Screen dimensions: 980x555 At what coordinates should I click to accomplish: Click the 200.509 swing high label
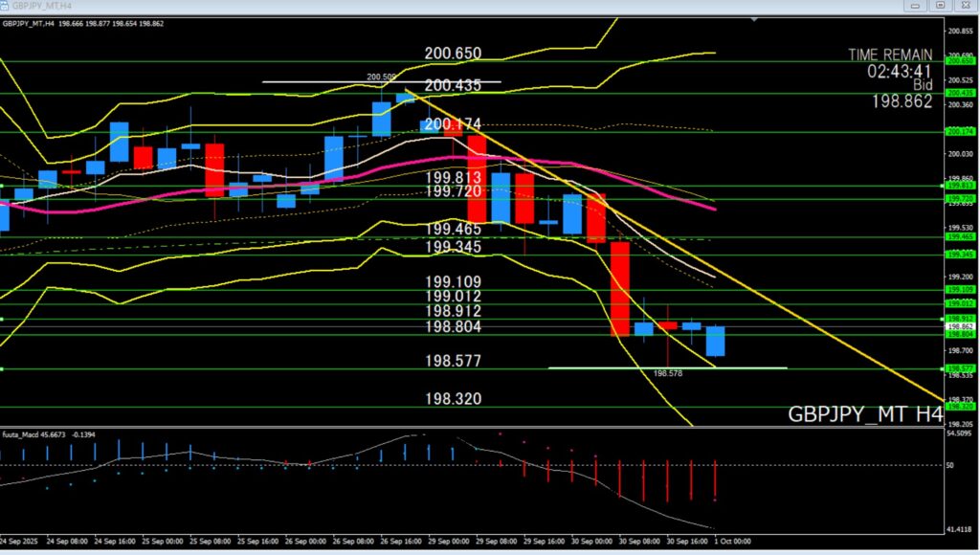[x=381, y=78]
